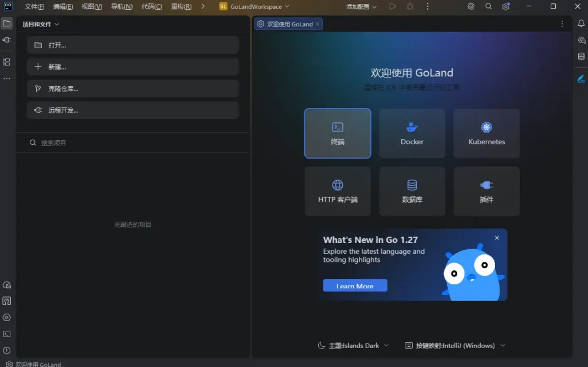Image resolution: width=588 pixels, height=367 pixels.
Task: Open the 终端 terminal tile
Action: point(338,133)
